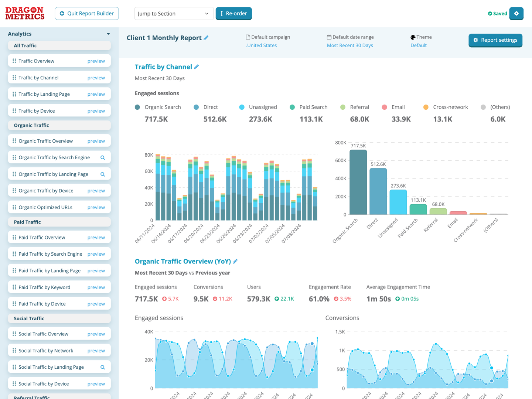Click pencil icon beside Organic Traffic Overview (YoY)

click(x=235, y=261)
